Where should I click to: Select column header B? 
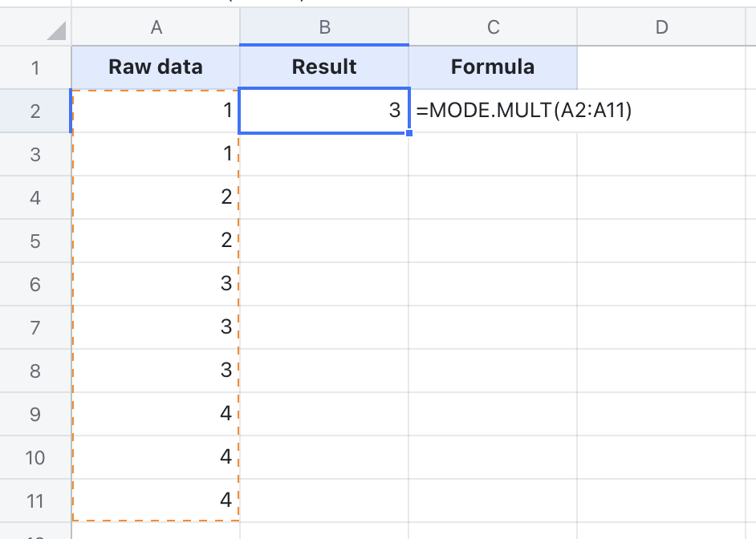[x=324, y=26]
